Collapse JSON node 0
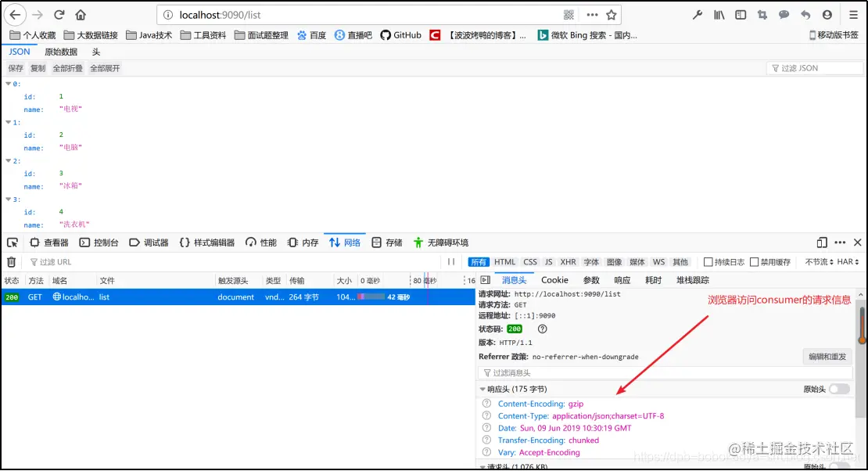 pyautogui.click(x=9, y=84)
